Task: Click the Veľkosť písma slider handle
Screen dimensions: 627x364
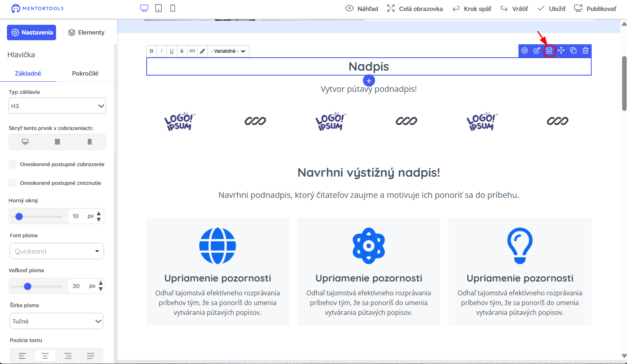Action: (28, 286)
